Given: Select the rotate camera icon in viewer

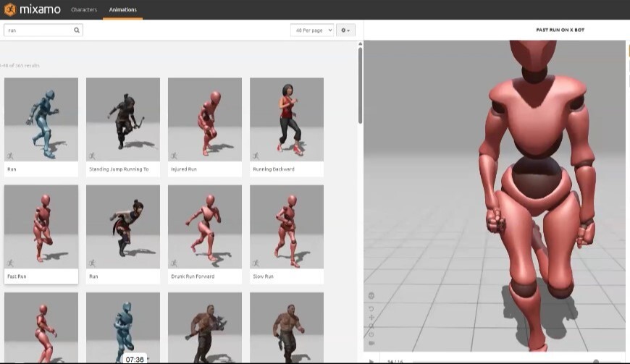Looking at the screenshot, I should click(371, 308).
